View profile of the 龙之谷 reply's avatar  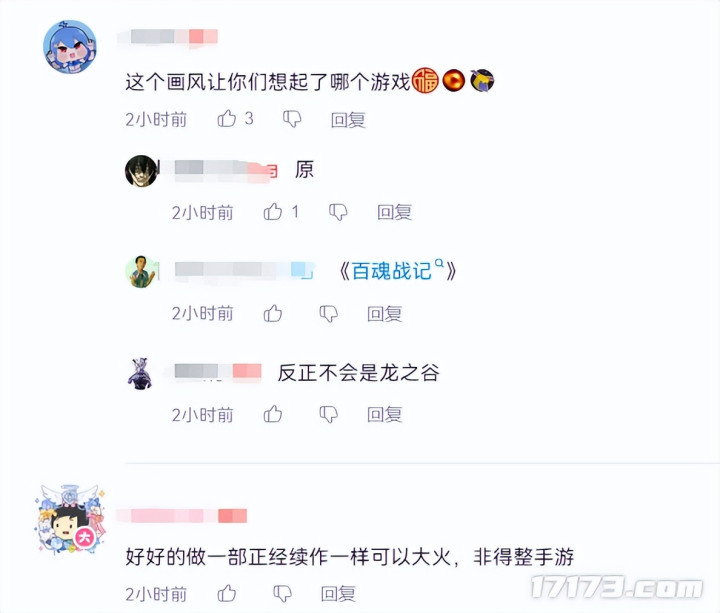point(141,373)
